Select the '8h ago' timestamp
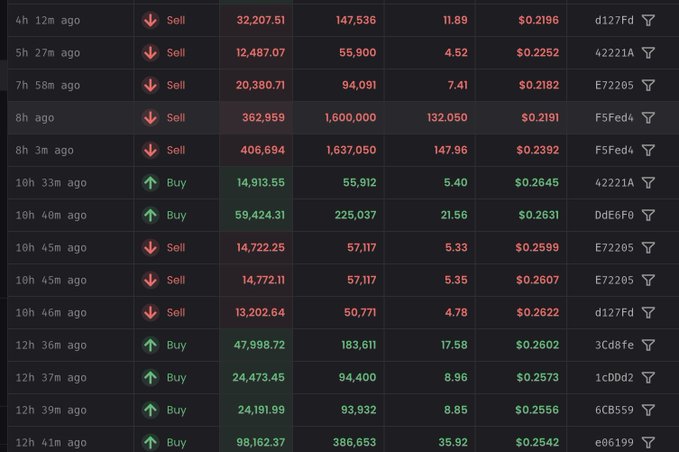This screenshot has height=452, width=679. pyautogui.click(x=35, y=118)
